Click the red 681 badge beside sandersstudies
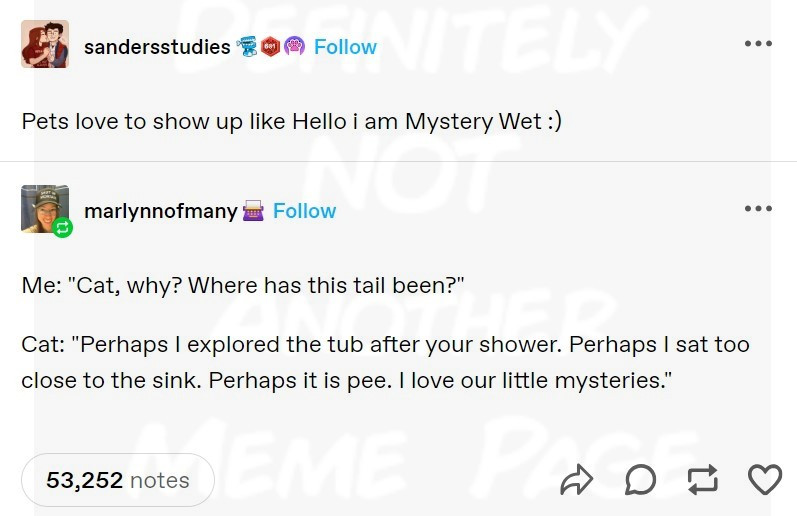797x516 pixels. 270,46
